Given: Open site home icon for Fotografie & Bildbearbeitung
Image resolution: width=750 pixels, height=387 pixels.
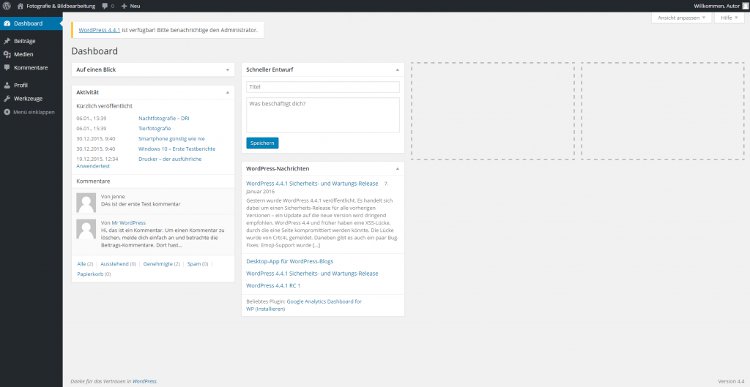Looking at the screenshot, I should pyautogui.click(x=20, y=6).
